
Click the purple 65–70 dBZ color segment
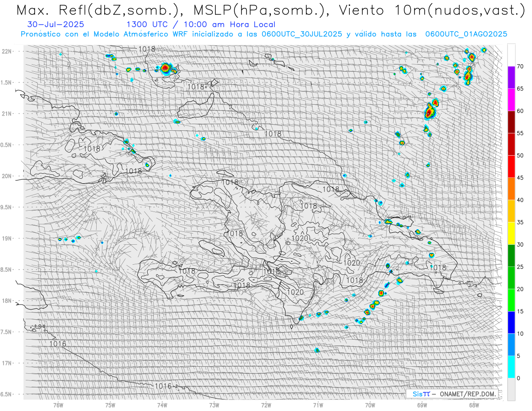511,78
